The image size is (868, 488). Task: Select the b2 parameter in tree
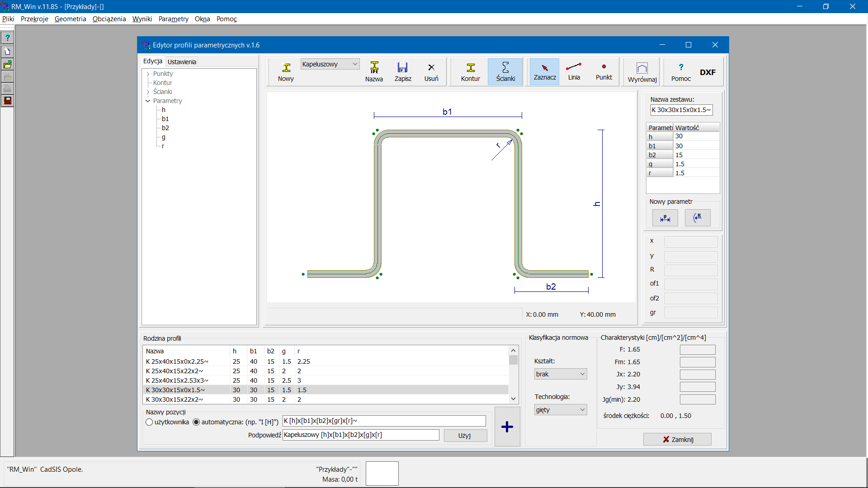pyautogui.click(x=165, y=128)
